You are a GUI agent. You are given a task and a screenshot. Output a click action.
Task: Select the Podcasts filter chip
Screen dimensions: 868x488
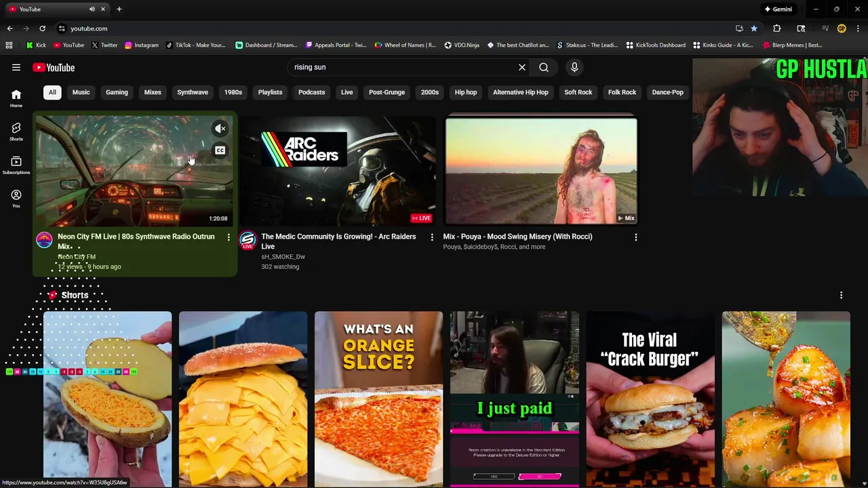click(x=312, y=92)
